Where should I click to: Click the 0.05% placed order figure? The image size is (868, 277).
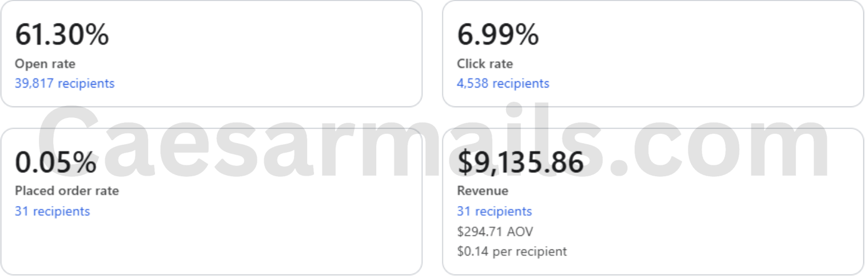[55, 163]
